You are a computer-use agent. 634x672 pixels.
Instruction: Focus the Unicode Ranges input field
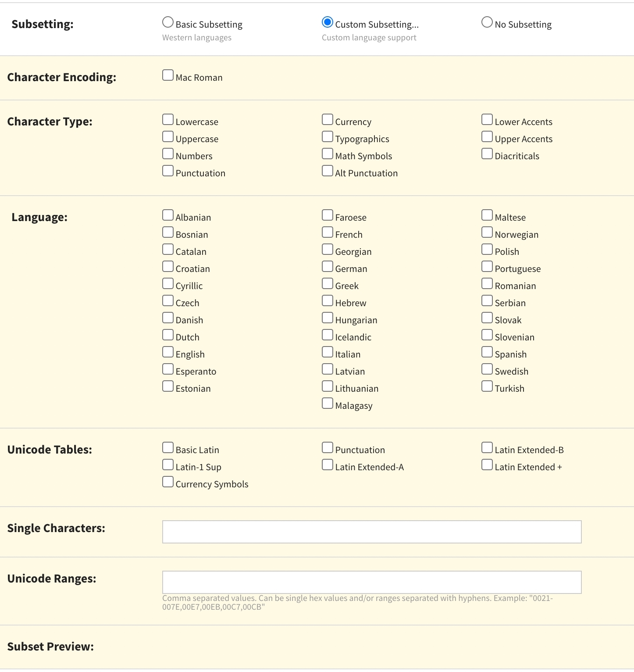point(372,583)
